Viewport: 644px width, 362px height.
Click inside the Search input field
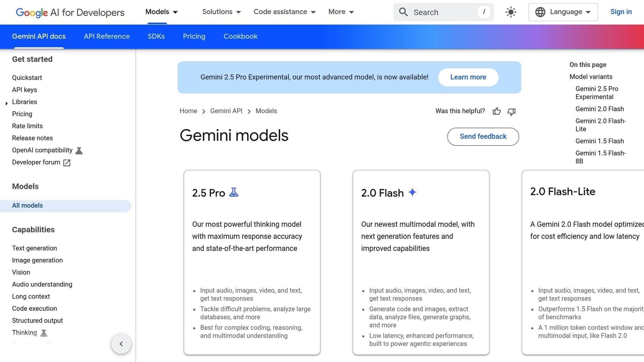(436, 12)
